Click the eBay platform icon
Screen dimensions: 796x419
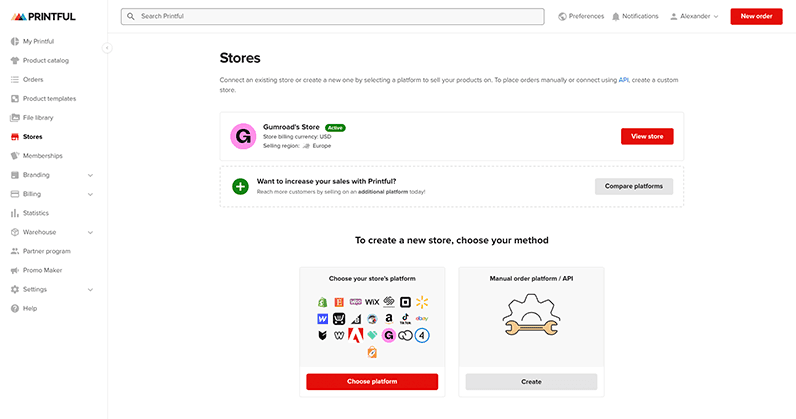point(422,318)
